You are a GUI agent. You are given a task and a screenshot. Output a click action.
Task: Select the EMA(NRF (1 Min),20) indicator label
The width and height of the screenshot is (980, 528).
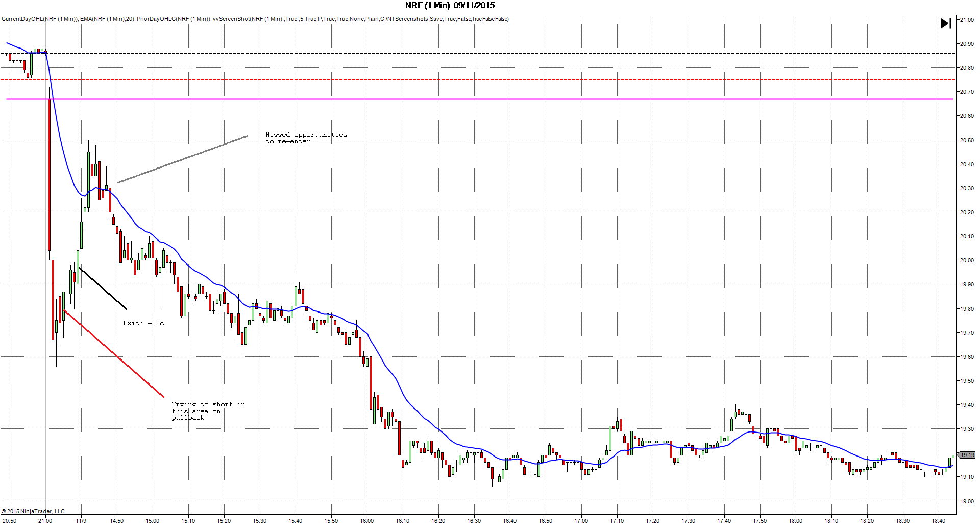[x=107, y=19]
